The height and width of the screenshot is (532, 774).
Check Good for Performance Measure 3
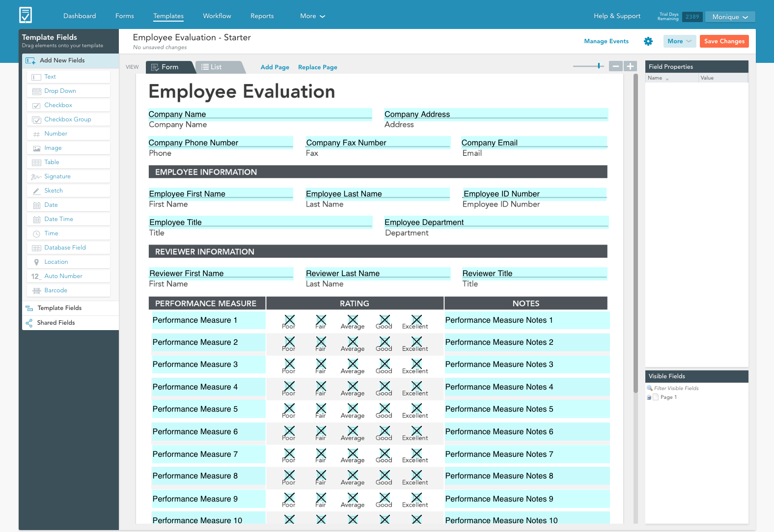pyautogui.click(x=385, y=364)
